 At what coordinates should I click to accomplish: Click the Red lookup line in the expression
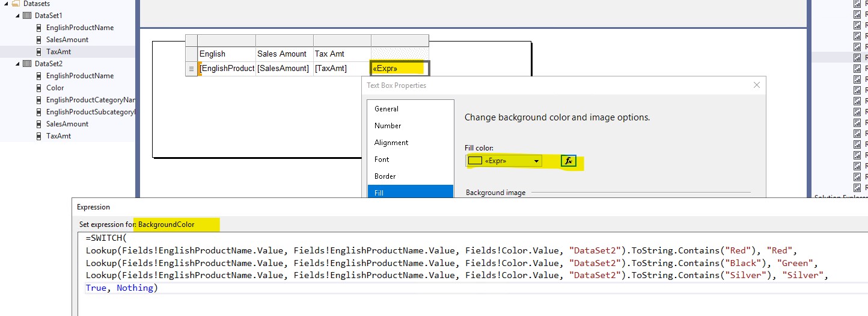441,250
